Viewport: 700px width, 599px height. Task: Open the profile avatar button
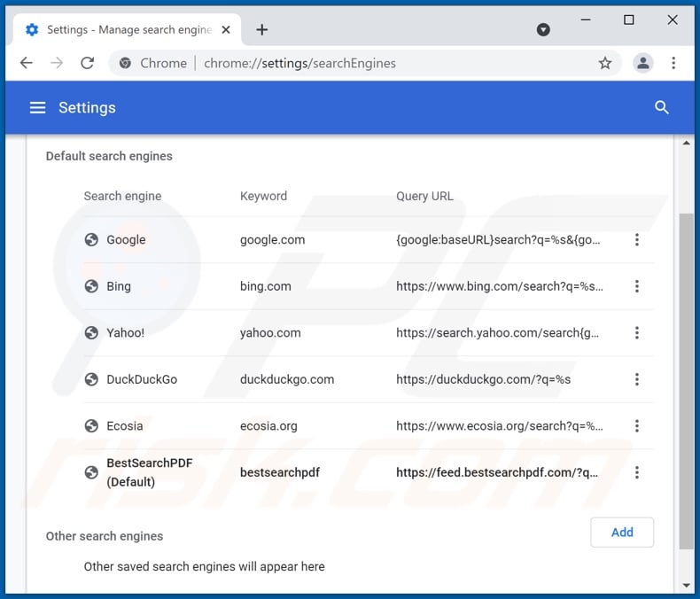click(643, 63)
